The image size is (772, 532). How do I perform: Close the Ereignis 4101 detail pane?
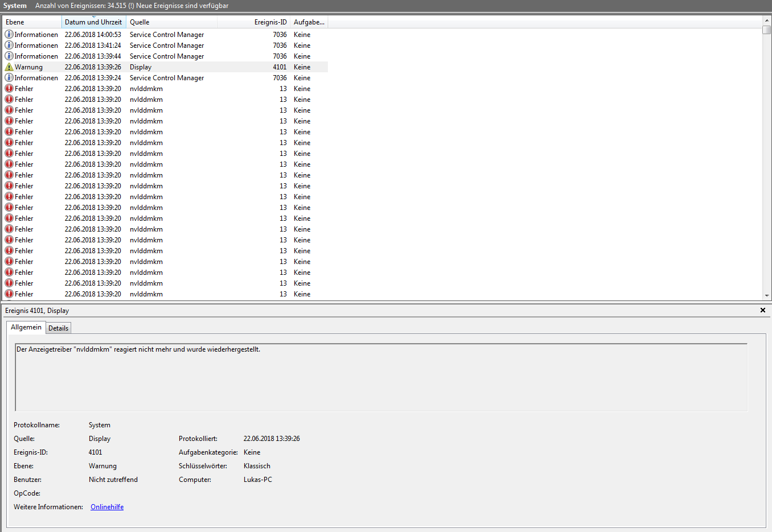(x=763, y=310)
